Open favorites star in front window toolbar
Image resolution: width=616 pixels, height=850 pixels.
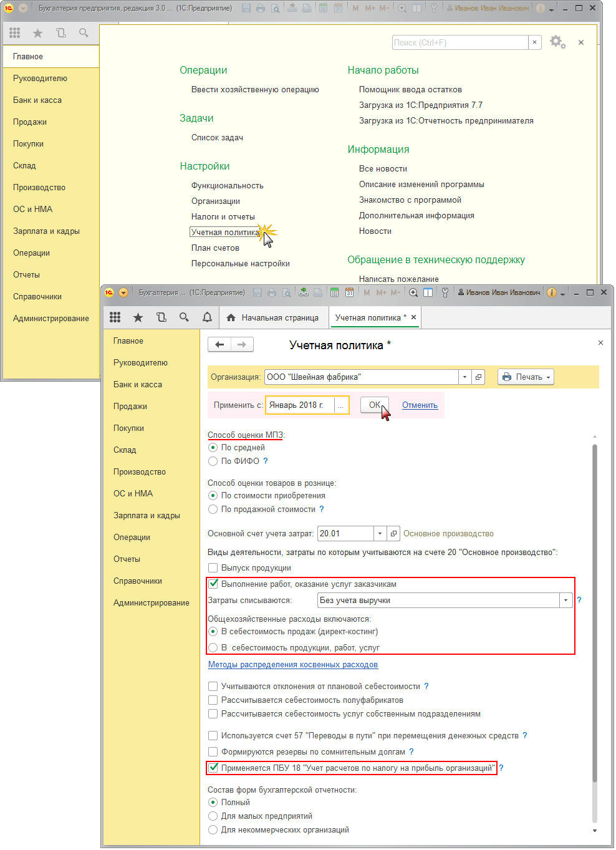[138, 317]
